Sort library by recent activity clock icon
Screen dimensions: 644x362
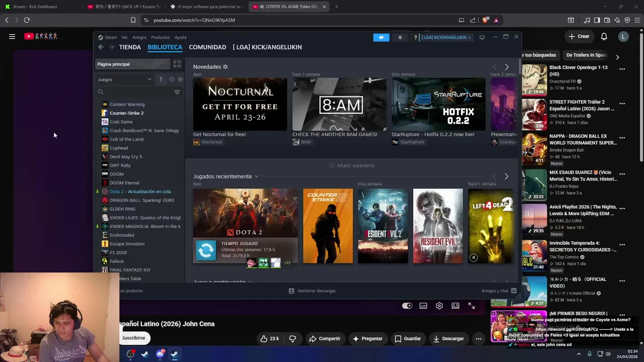(x=172, y=79)
